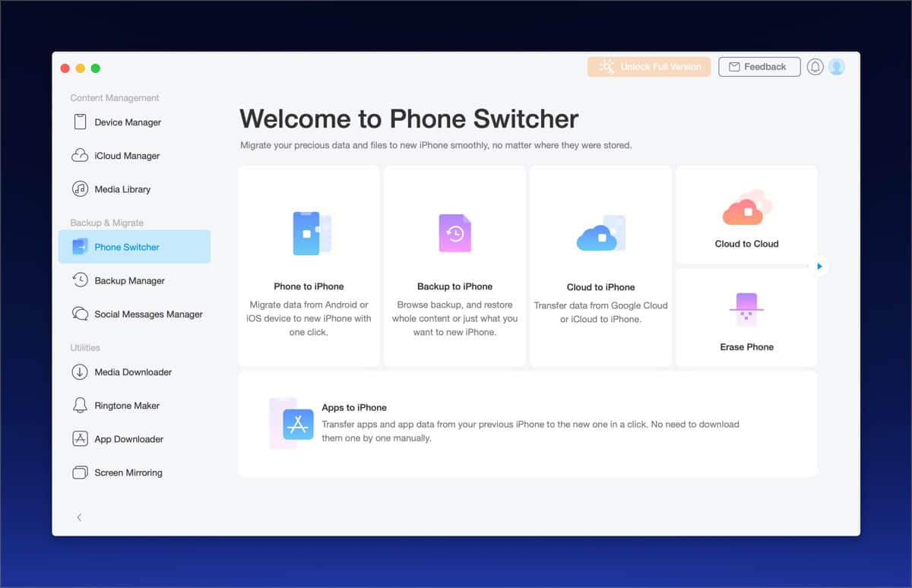Click the Phone to iPhone blue phone icon
This screenshot has height=588, width=912.
[312, 233]
